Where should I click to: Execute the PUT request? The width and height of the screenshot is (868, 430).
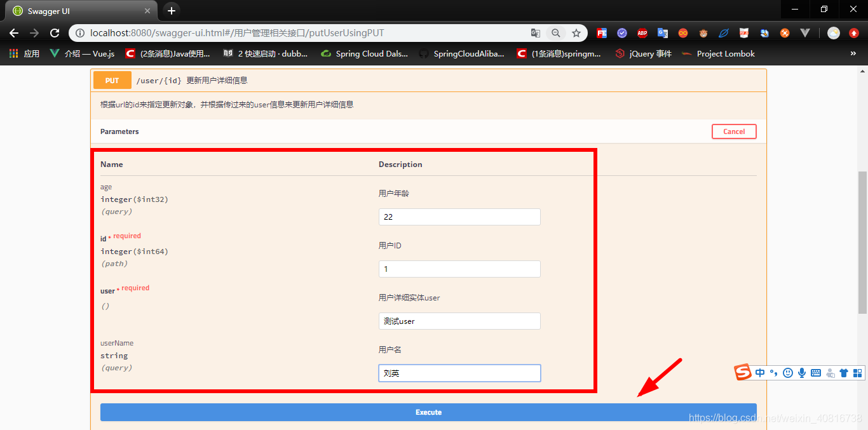pos(428,412)
